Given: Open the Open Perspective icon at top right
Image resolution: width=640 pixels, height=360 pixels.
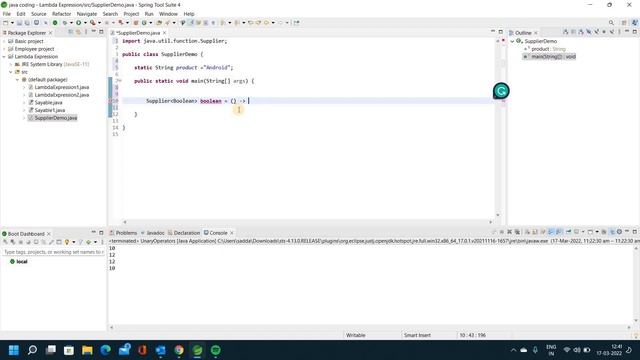Looking at the screenshot, I should click(624, 23).
